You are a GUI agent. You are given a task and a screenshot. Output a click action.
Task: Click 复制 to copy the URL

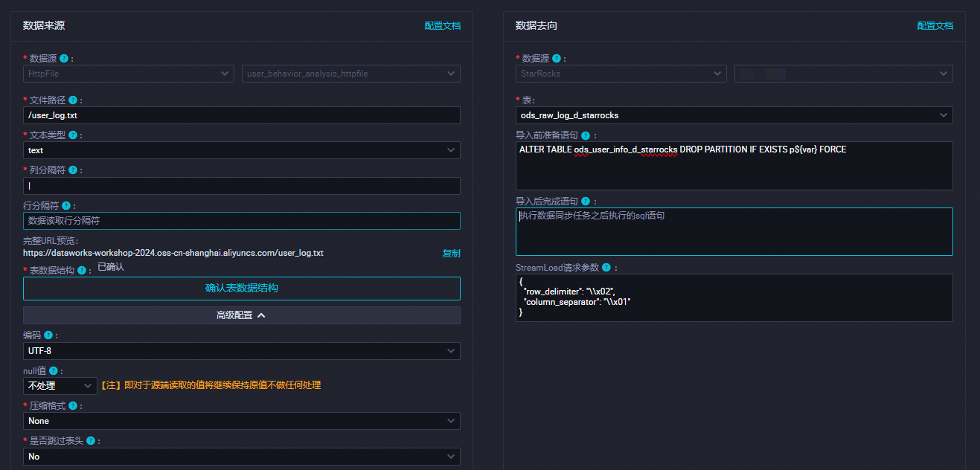tap(451, 254)
